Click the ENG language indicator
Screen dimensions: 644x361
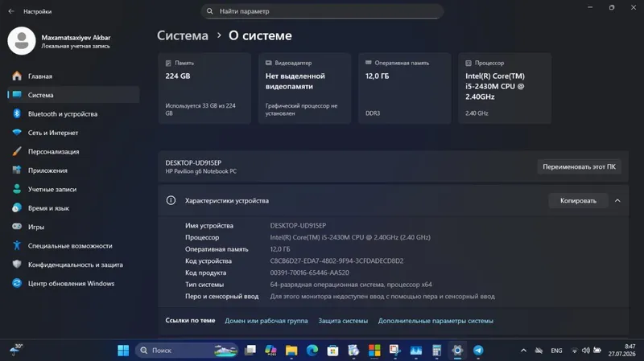tap(556, 351)
